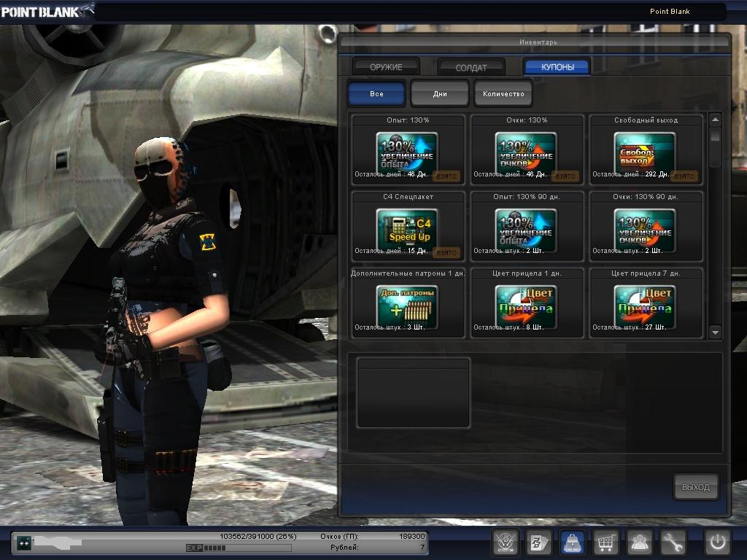Screen dimensions: 747x560
Task: Click the scrollbar down arrow in coupon list
Action: click(x=715, y=332)
